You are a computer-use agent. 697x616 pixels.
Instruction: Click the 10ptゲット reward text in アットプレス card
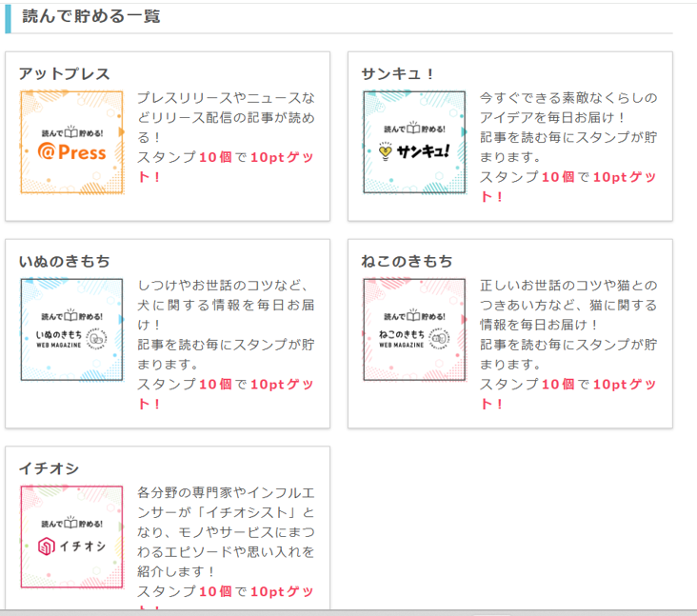282,157
